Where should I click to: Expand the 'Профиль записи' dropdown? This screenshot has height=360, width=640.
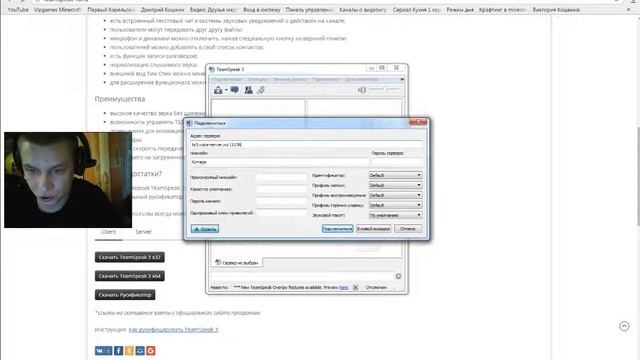(396, 185)
